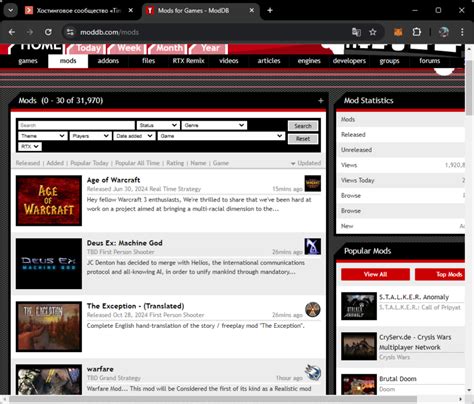
Task: Sort list via the Updated dropdown
Action: pos(306,163)
